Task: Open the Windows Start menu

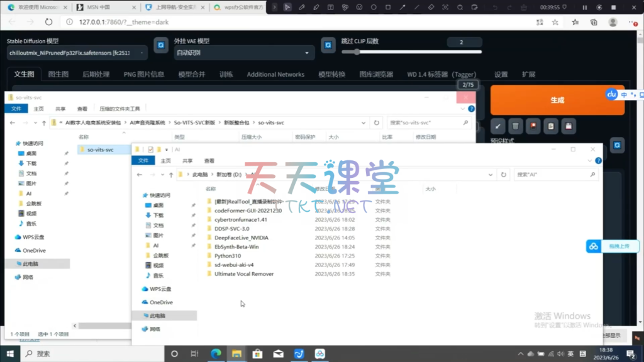Action: click(x=10, y=354)
